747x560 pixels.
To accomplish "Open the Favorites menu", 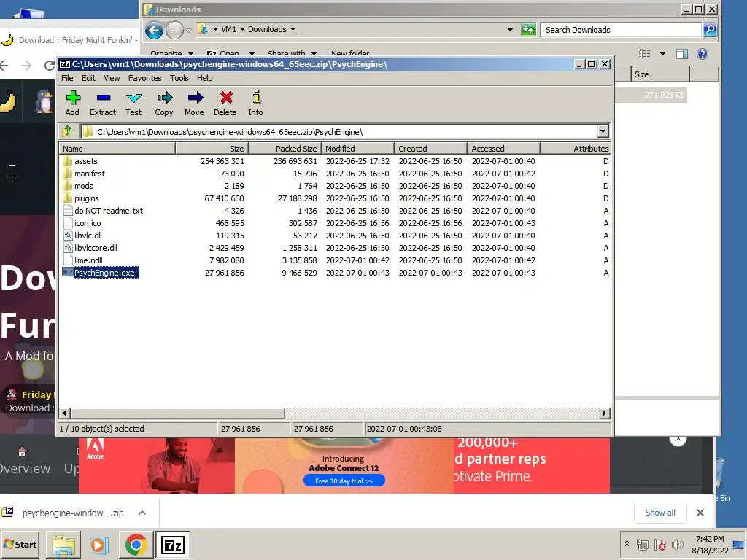I will click(x=145, y=78).
